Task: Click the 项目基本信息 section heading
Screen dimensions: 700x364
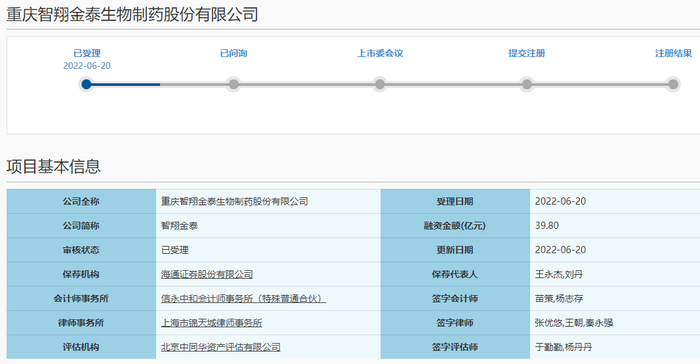Action: coord(54,166)
